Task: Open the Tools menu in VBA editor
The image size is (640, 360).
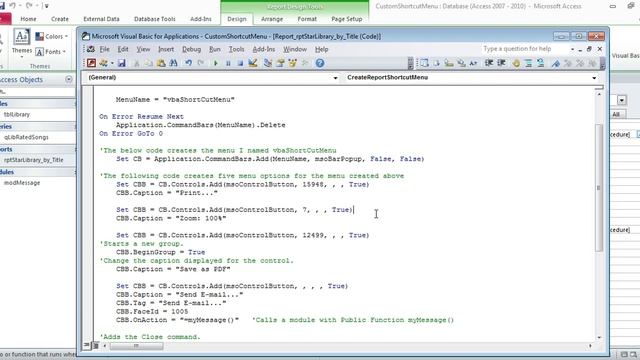Action: point(236,49)
